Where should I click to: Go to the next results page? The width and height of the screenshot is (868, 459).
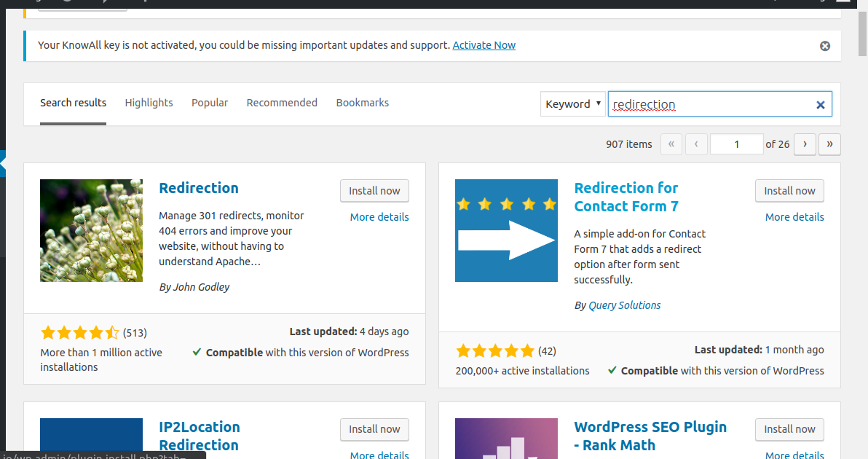(x=805, y=144)
